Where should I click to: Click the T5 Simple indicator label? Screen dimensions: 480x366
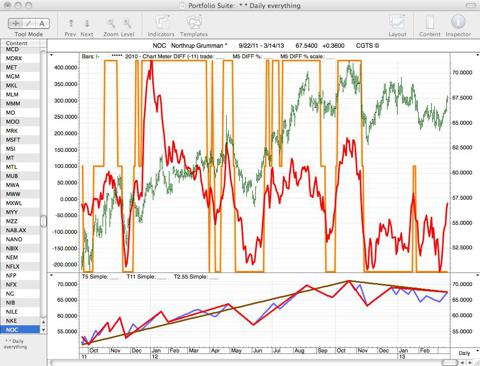(x=95, y=277)
